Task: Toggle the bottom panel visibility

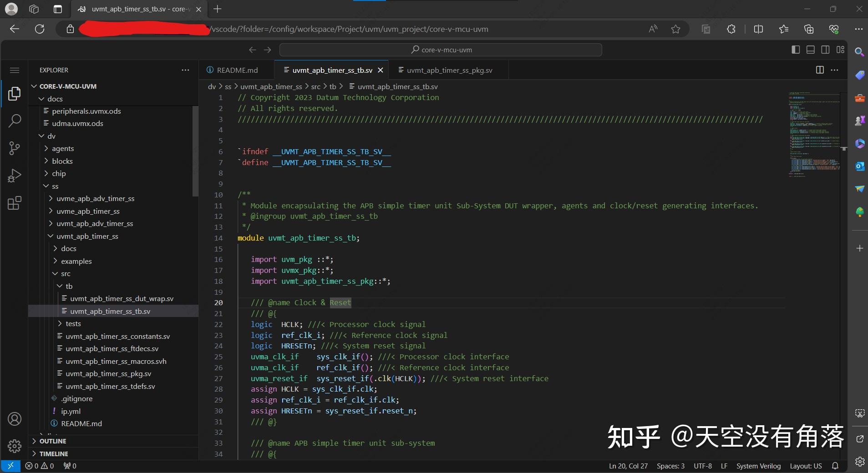Action: (x=811, y=50)
